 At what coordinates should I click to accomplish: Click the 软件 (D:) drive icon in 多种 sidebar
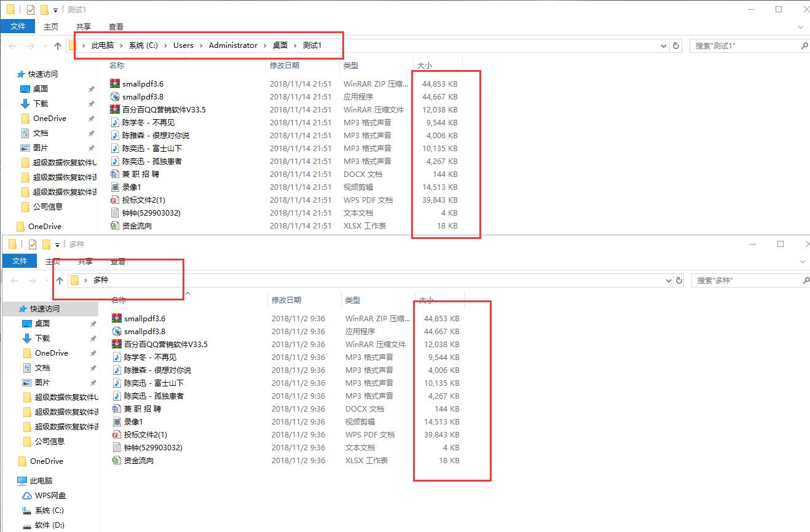click(26, 525)
